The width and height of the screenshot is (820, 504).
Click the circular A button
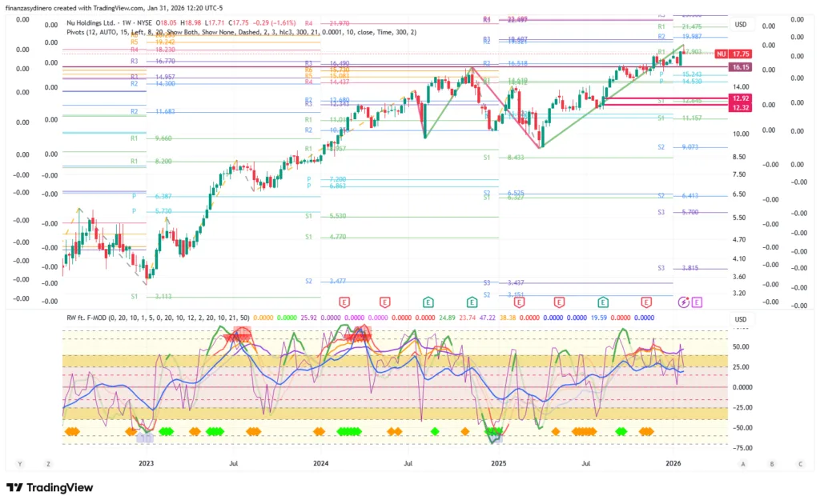tap(743, 463)
